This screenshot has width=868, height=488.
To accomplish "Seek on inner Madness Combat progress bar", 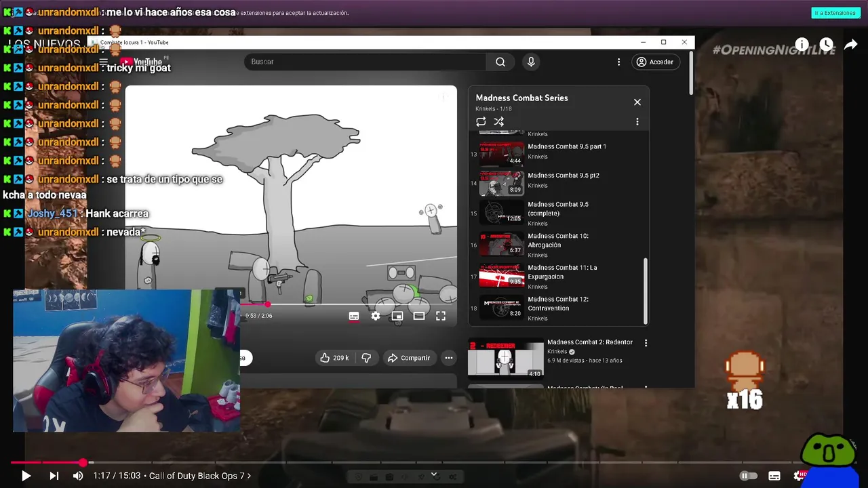I will (x=349, y=304).
